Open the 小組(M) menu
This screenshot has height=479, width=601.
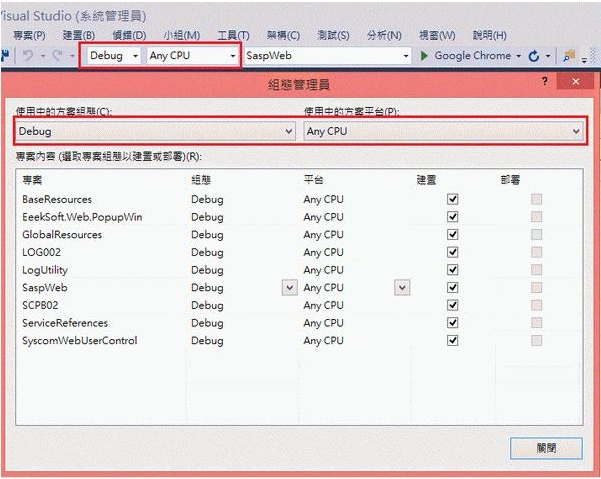click(181, 36)
